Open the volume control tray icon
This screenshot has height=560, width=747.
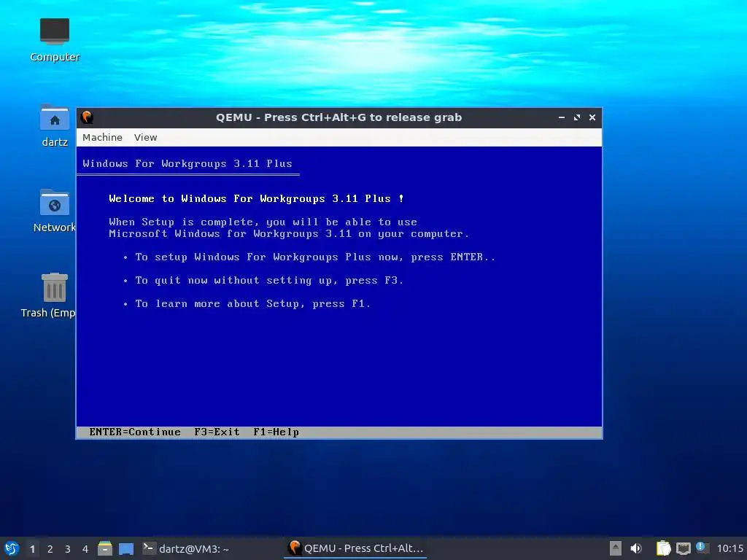coord(636,548)
